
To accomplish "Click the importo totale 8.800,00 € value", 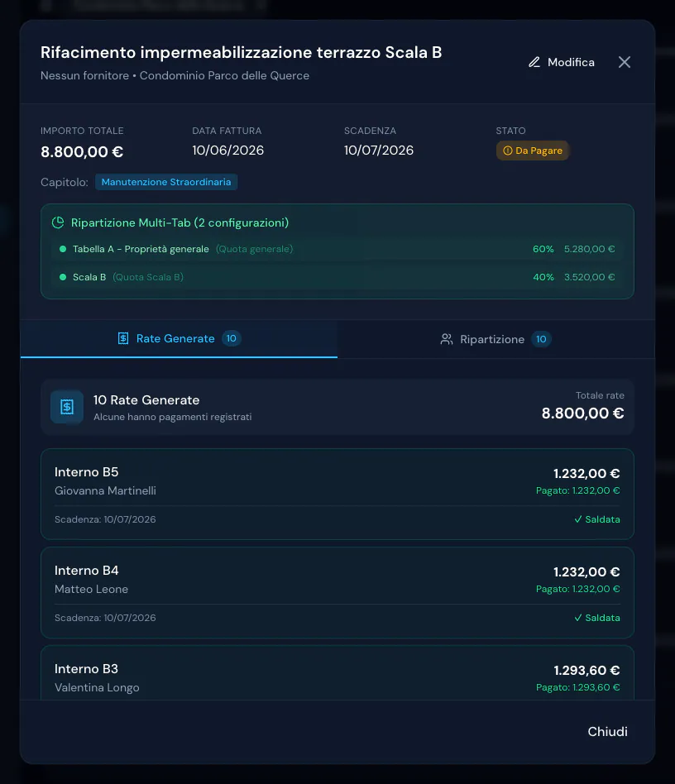I will (82, 151).
